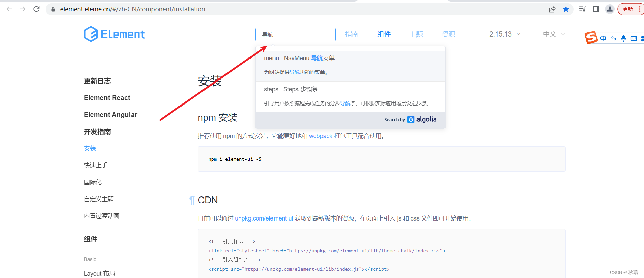Follow the webpack link
This screenshot has width=644, height=278.
click(320, 136)
